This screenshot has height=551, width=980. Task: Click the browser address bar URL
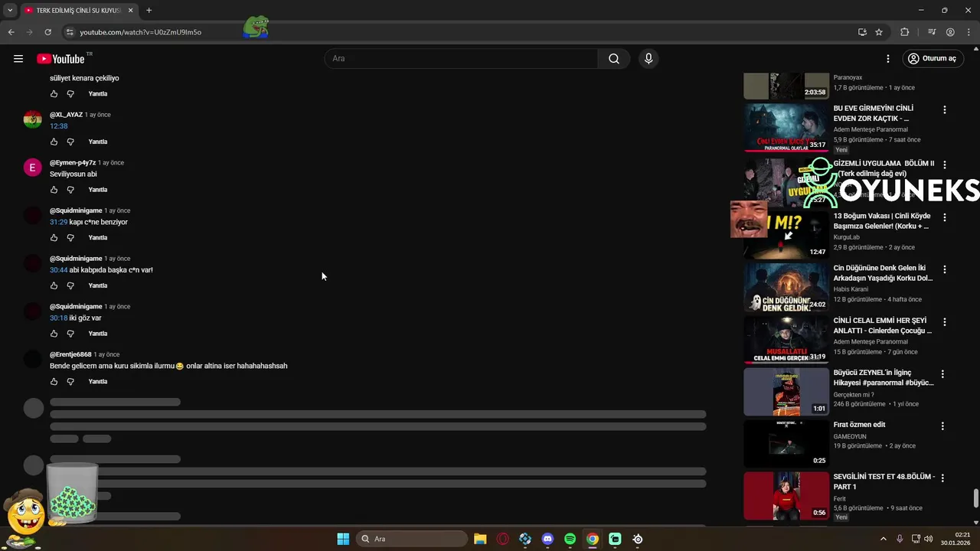141,32
